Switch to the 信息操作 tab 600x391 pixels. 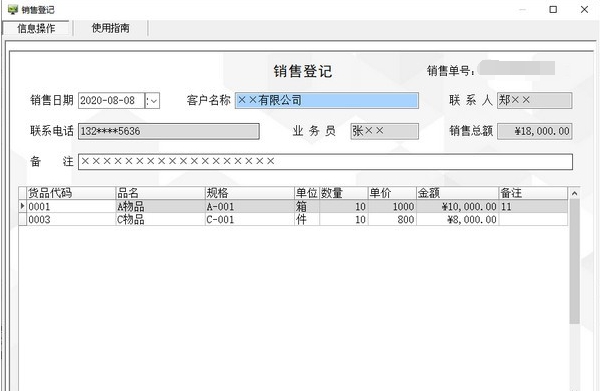click(36, 28)
